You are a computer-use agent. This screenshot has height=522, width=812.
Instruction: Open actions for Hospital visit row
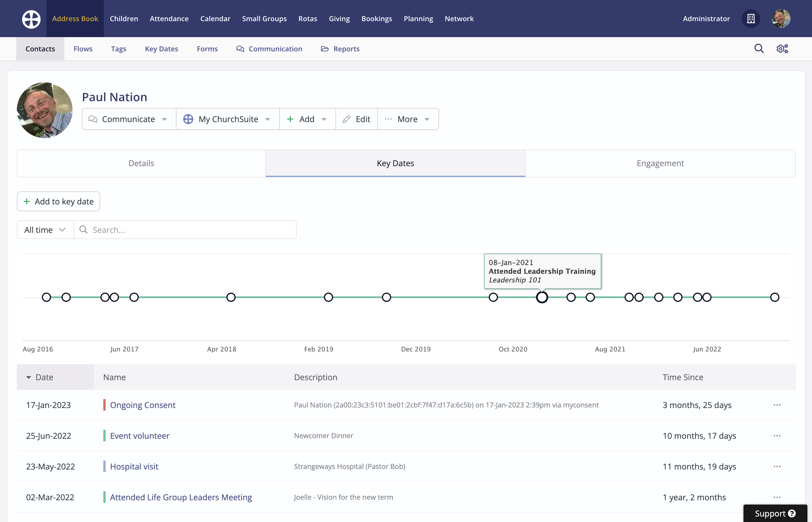[x=777, y=466]
